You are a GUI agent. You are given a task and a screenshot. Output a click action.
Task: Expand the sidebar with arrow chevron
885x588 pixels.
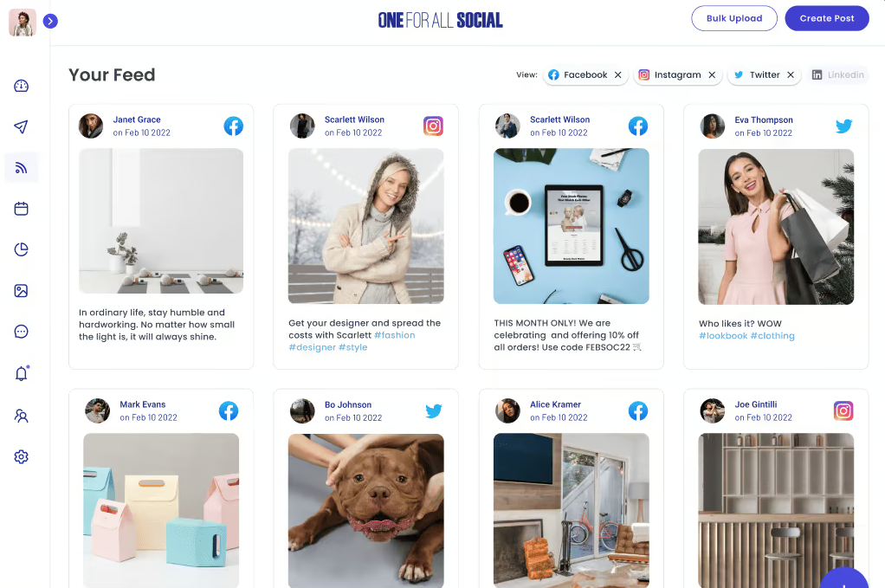pyautogui.click(x=50, y=21)
